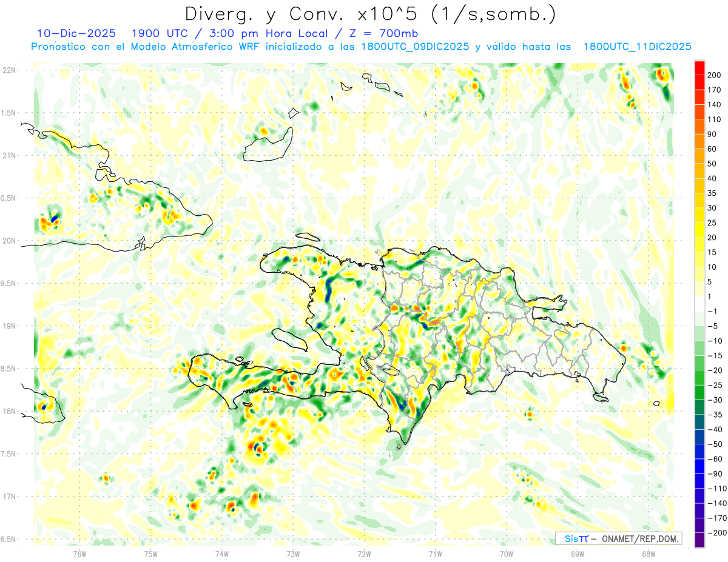Select the '75W' longitude label
This screenshot has width=728, height=562.
[151, 554]
